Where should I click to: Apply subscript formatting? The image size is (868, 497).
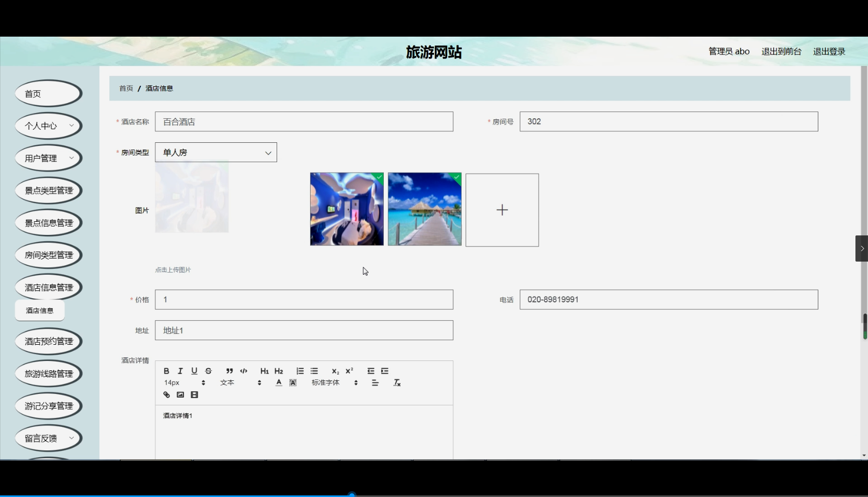(x=335, y=371)
